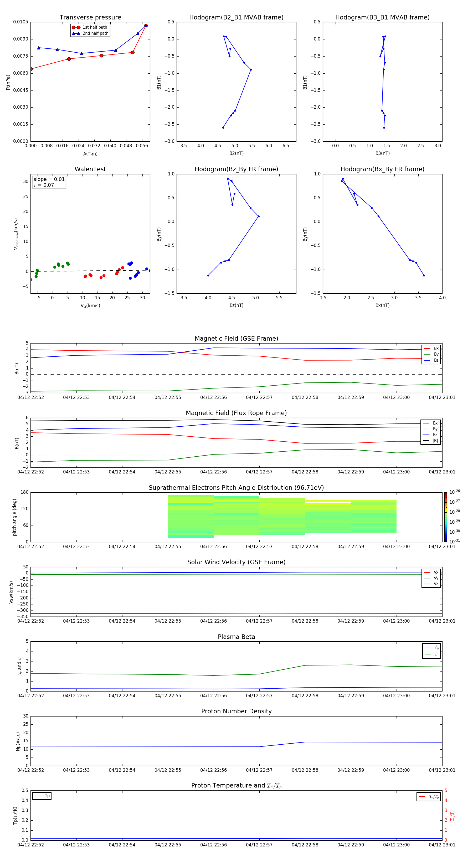Click the 'Te/Tp' legend box
The image size is (473, 868).
click(428, 796)
